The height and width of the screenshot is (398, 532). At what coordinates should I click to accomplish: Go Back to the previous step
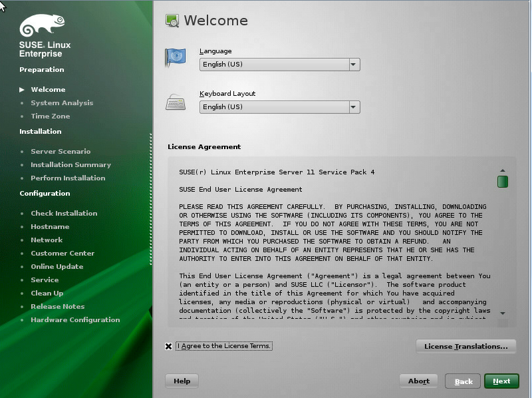tap(463, 381)
